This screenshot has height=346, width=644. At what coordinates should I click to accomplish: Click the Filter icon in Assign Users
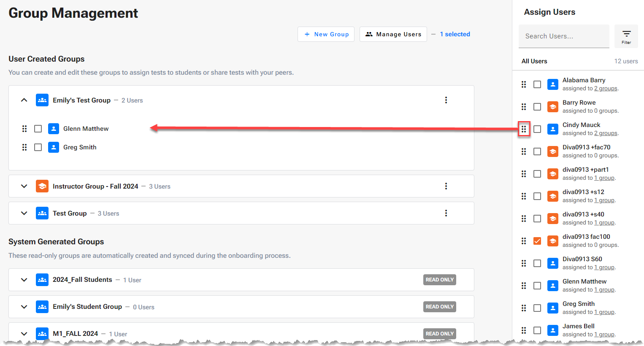point(626,36)
